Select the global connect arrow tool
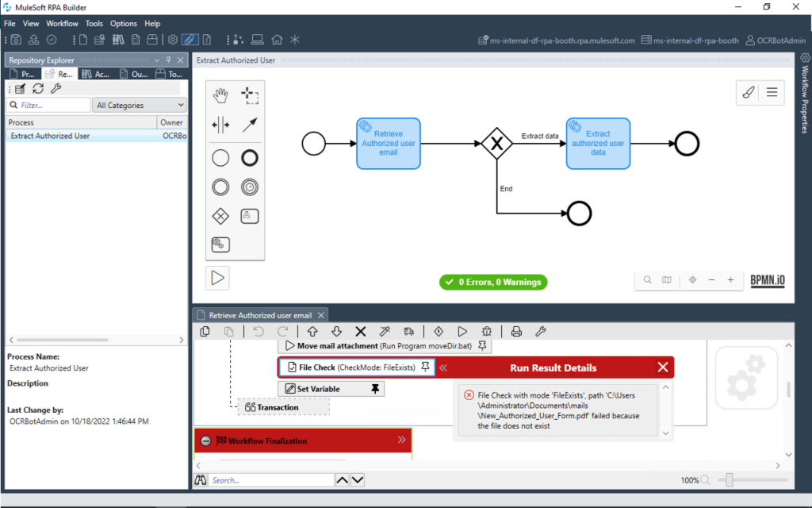This screenshot has width=812, height=508. click(x=250, y=125)
